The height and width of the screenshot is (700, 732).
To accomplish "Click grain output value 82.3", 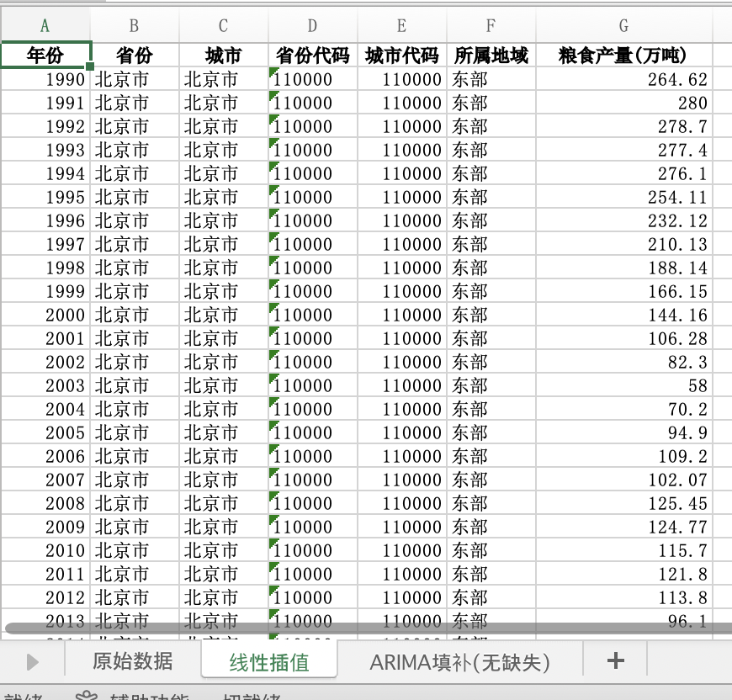I will coord(624,362).
